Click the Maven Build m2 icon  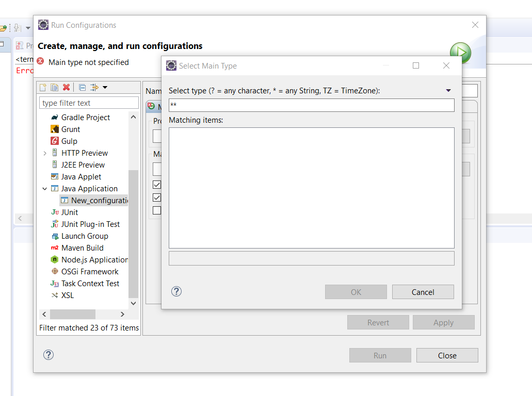point(55,248)
